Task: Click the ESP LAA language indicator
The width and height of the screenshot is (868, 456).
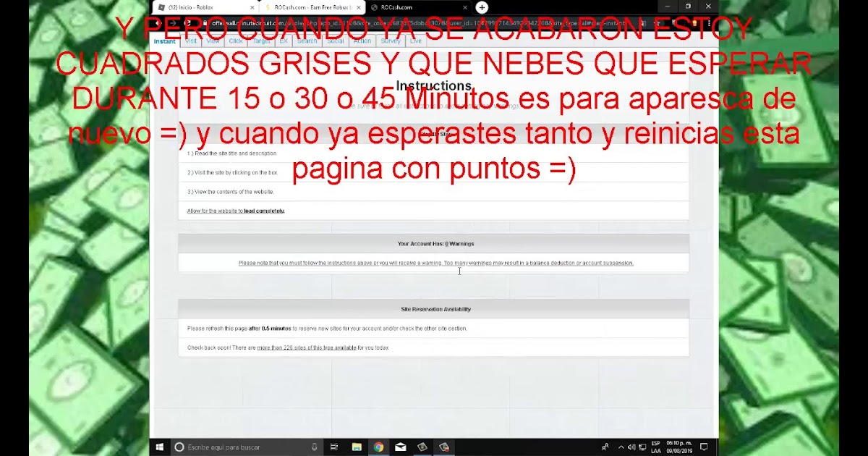Action: (x=656, y=447)
